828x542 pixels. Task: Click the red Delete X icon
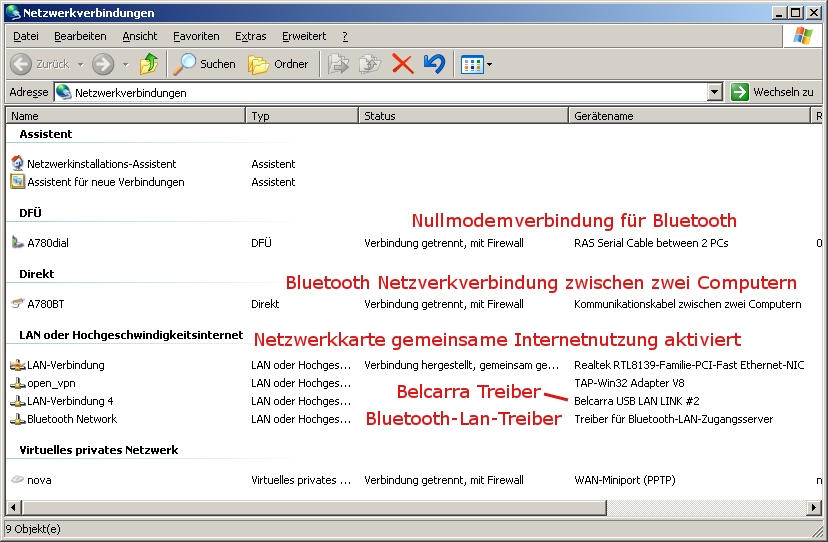[402, 64]
